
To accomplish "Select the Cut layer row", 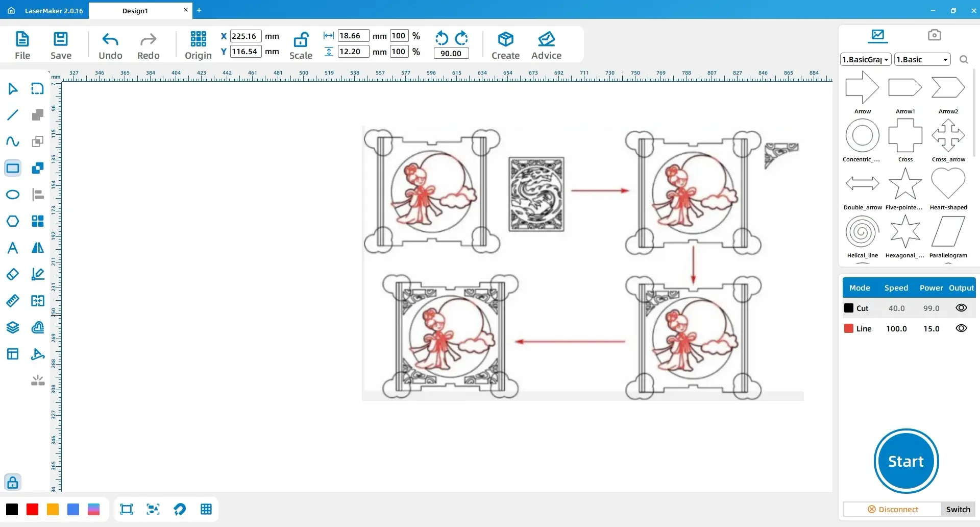I will (909, 308).
